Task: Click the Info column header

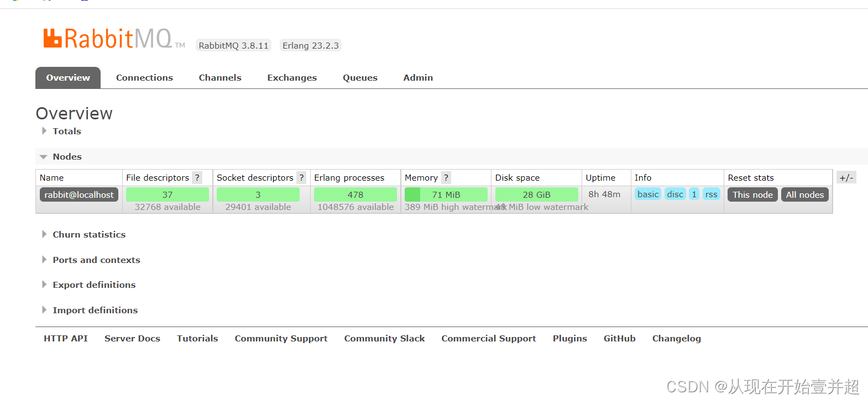Action: 643,177
